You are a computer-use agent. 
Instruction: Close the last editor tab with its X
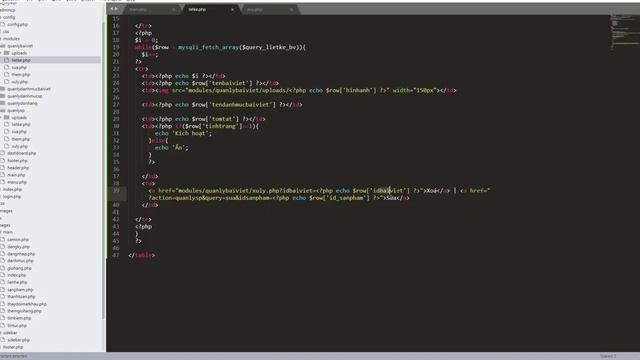[291, 9]
